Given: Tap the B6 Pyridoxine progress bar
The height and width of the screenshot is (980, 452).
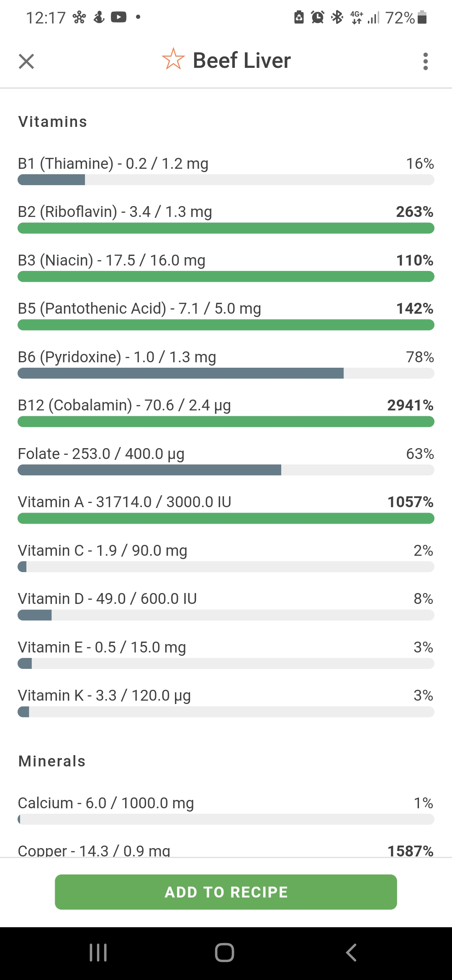Looking at the screenshot, I should tap(226, 373).
